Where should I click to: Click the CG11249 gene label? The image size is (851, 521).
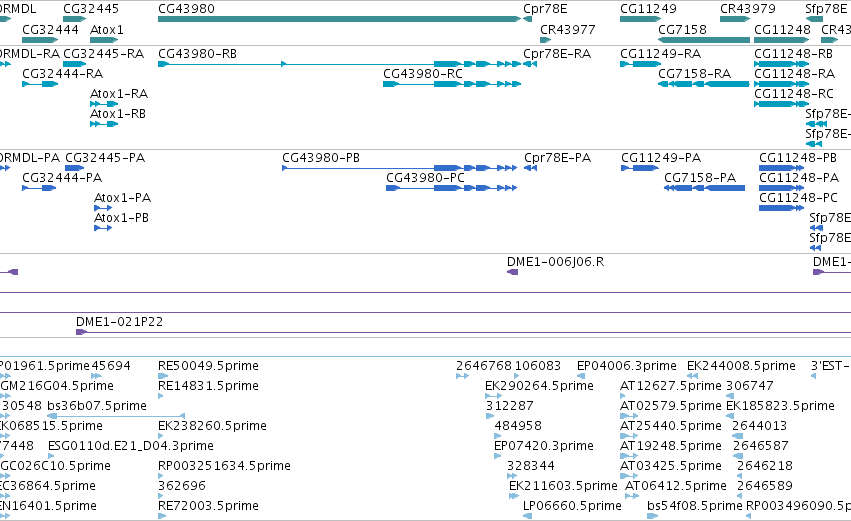[648, 9]
